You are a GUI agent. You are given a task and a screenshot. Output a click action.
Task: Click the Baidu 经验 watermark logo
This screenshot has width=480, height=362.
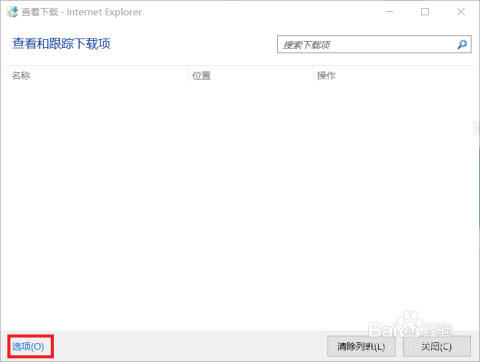click(410, 325)
